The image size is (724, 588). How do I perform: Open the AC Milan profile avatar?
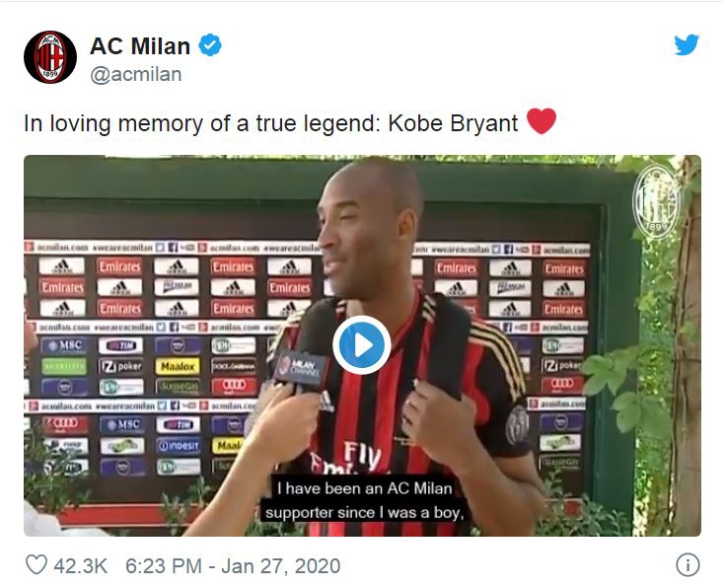click(x=50, y=57)
